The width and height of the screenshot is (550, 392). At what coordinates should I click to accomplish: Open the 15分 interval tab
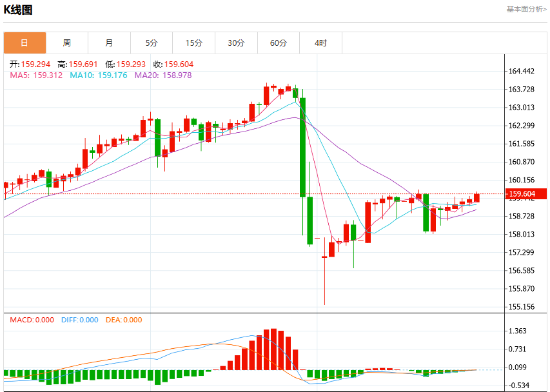pos(193,43)
